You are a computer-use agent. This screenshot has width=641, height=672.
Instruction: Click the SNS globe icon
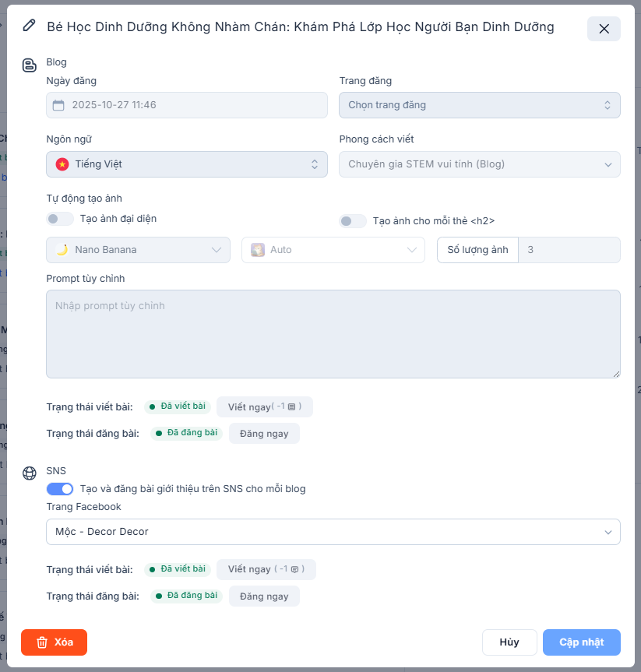(x=30, y=473)
